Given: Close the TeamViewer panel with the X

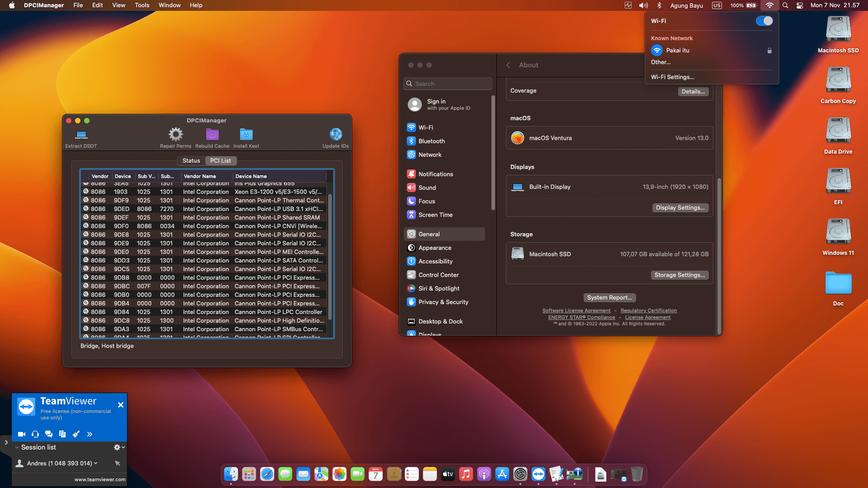Looking at the screenshot, I should pos(121,405).
